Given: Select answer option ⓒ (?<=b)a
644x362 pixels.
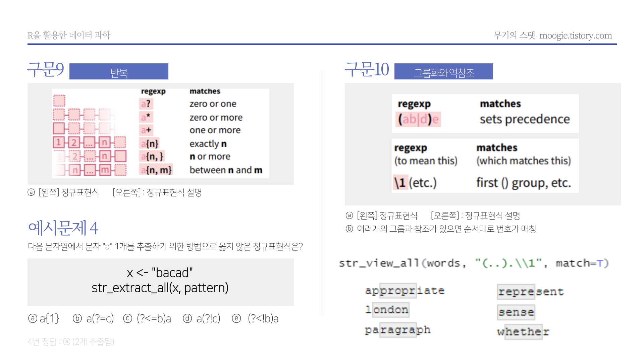Looking at the screenshot, I should tap(147, 318).
